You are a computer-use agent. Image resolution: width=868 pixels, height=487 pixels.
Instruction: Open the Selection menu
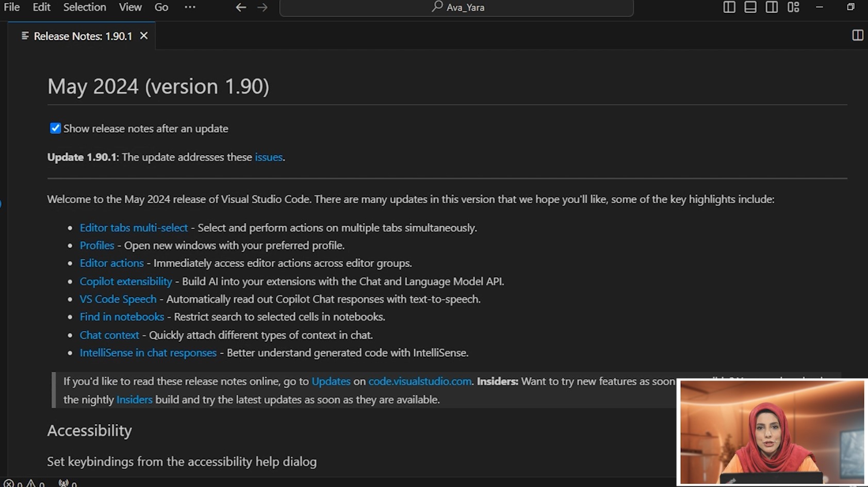pos(85,7)
